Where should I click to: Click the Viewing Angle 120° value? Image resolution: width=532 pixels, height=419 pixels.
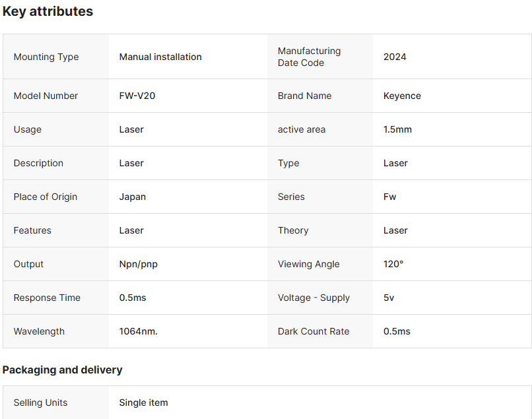click(x=393, y=264)
